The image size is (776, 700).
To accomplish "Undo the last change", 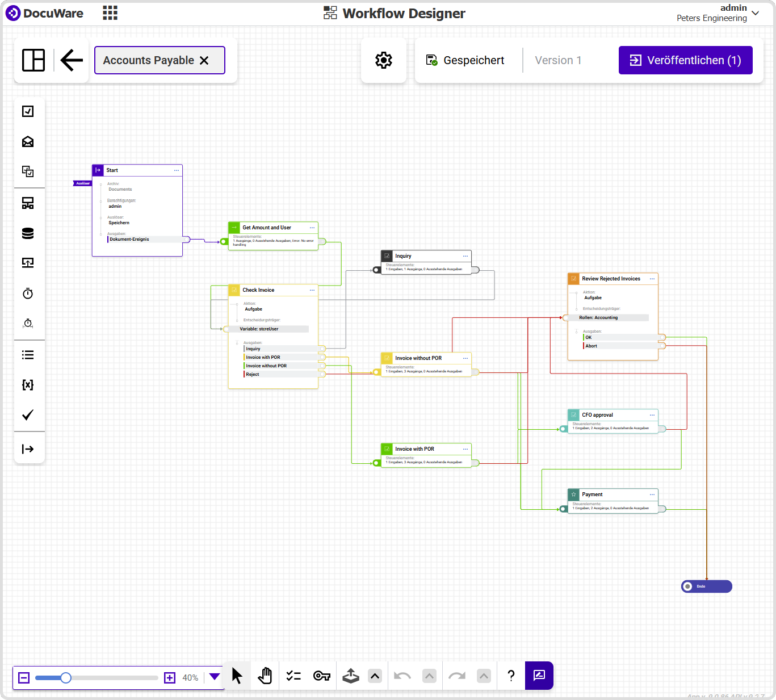I will pos(402,676).
